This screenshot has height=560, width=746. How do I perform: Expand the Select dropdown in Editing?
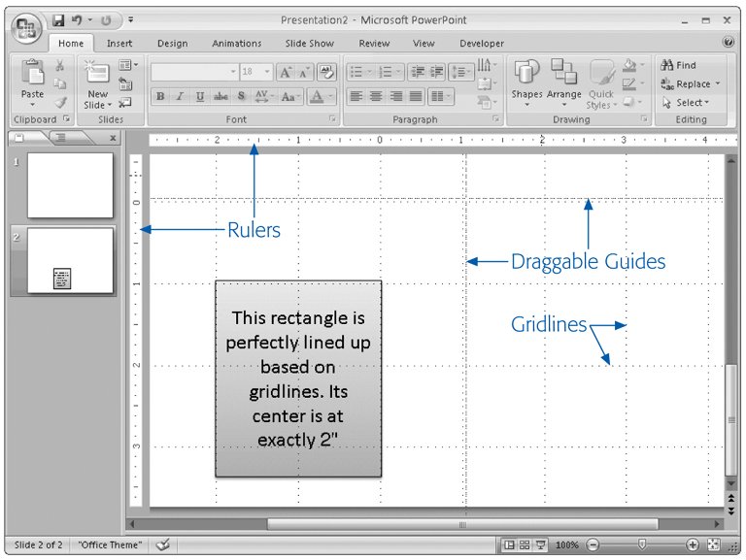[x=707, y=102]
